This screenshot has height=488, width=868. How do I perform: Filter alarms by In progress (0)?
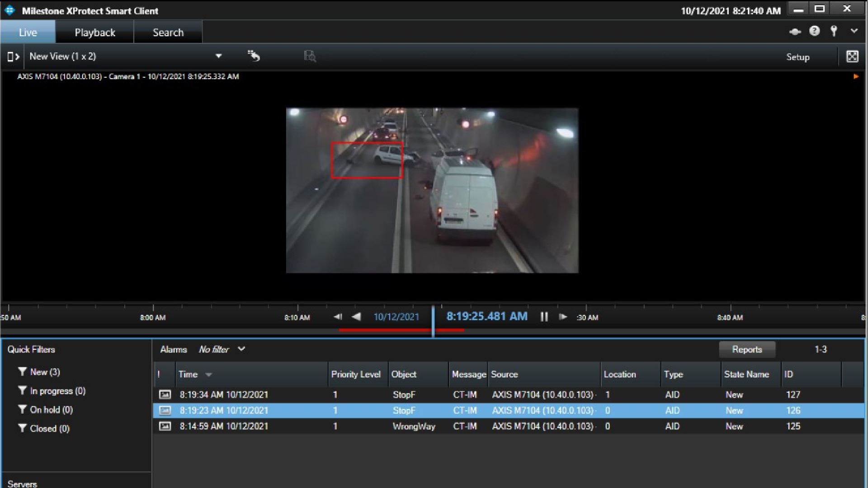pos(52,391)
